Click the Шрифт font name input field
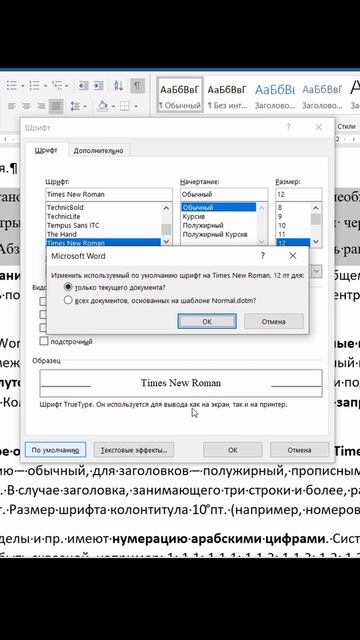This screenshot has width=360, height=640. point(109,194)
